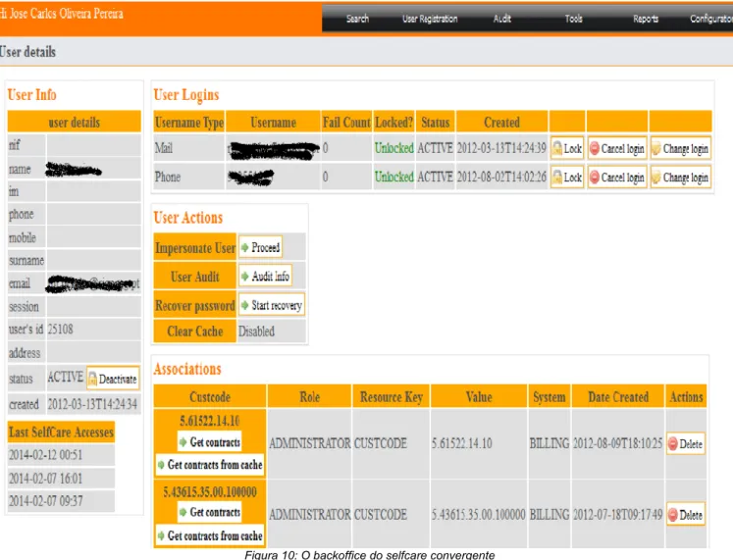The width and height of the screenshot is (733, 560).
Task: Start password recovery
Action: (x=272, y=305)
